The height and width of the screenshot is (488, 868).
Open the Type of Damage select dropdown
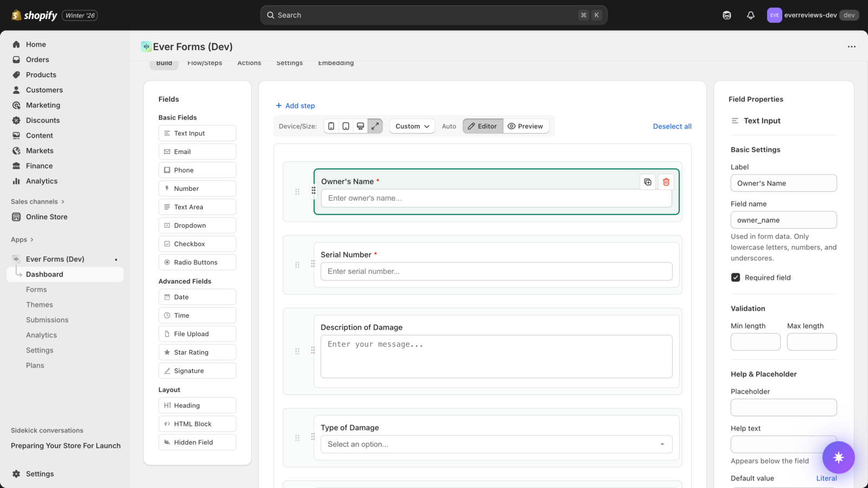coord(496,445)
